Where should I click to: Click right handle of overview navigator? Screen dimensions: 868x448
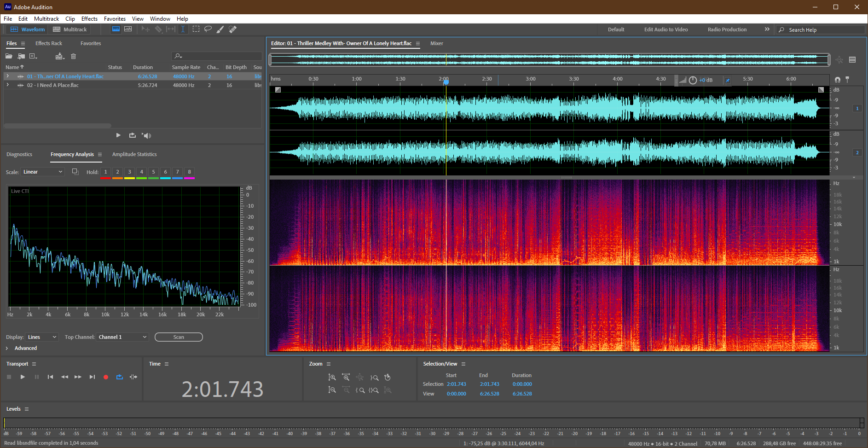(829, 59)
